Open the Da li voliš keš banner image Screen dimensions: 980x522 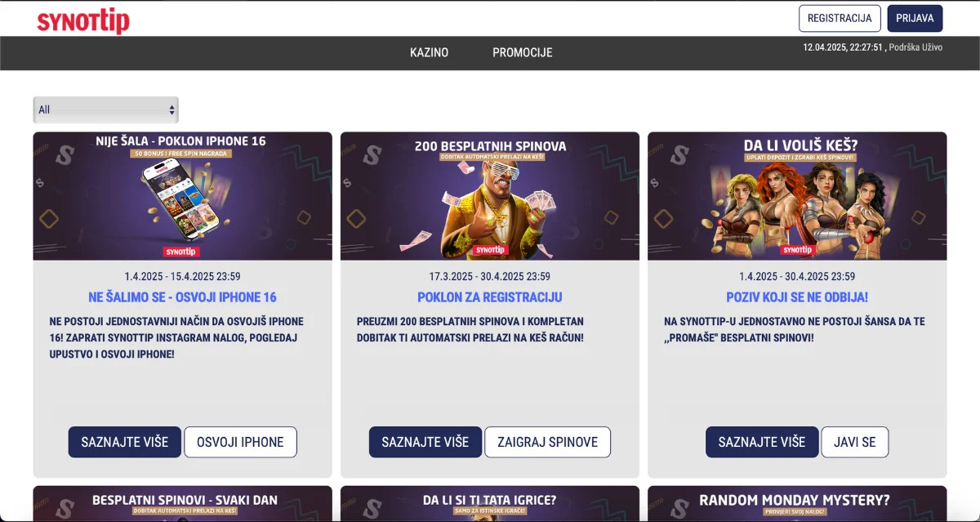click(797, 196)
